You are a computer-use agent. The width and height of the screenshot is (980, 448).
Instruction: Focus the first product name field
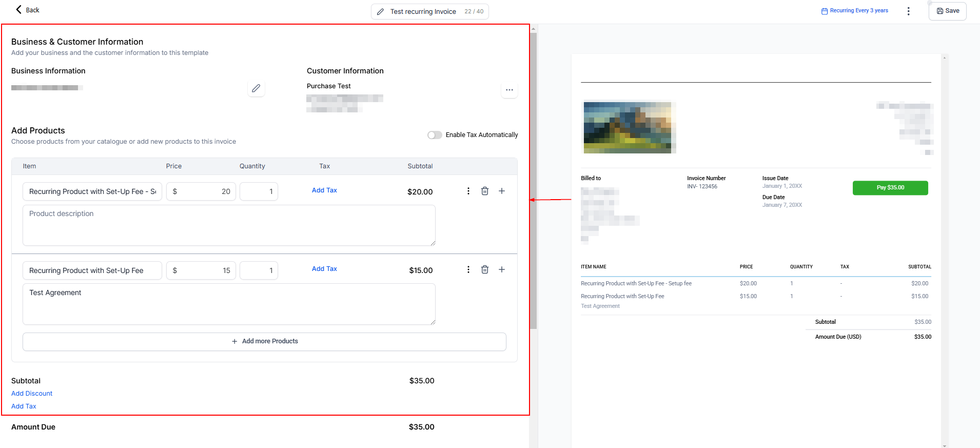click(92, 191)
